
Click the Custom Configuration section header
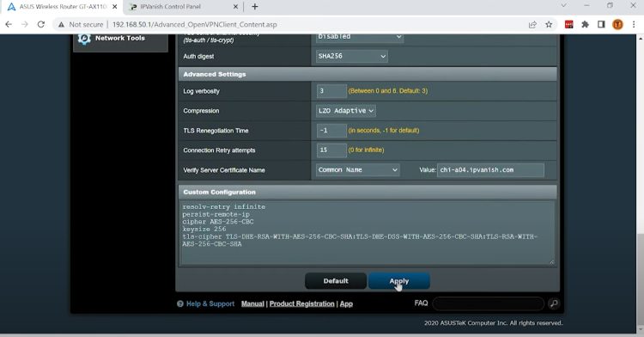(368, 192)
